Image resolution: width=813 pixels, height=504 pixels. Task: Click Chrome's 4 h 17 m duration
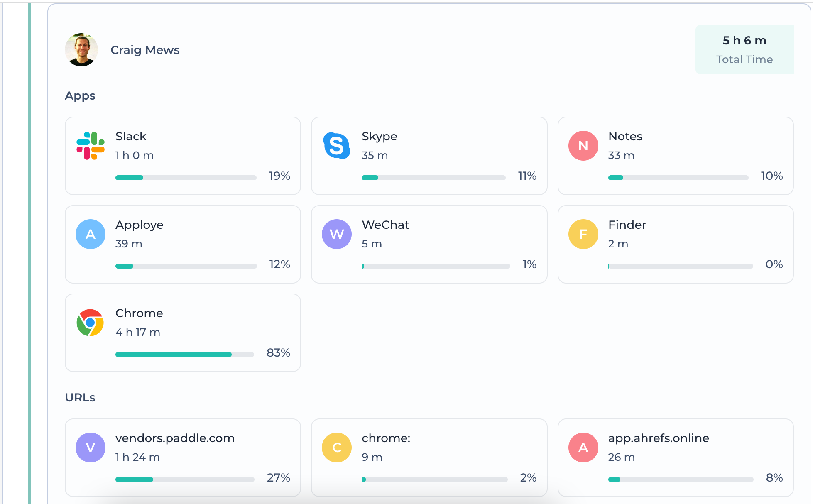point(138,332)
